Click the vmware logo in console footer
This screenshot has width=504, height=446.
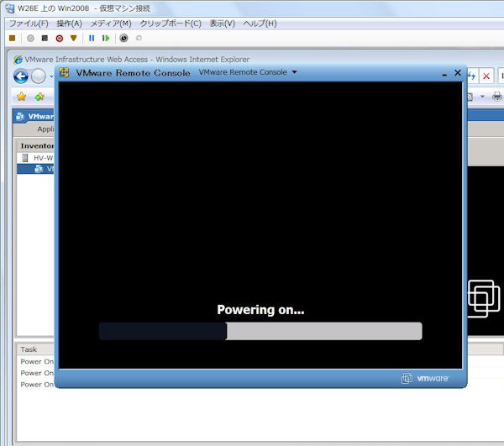pyautogui.click(x=425, y=378)
